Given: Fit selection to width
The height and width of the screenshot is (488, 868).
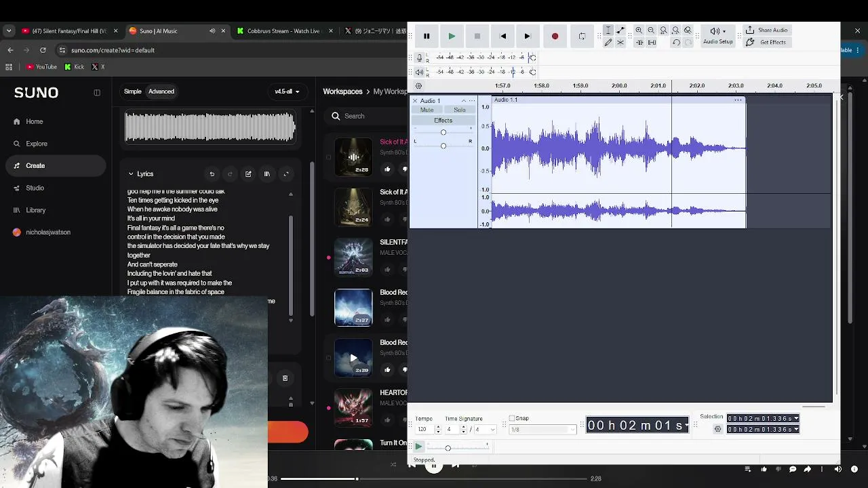Looking at the screenshot, I should click(x=663, y=30).
